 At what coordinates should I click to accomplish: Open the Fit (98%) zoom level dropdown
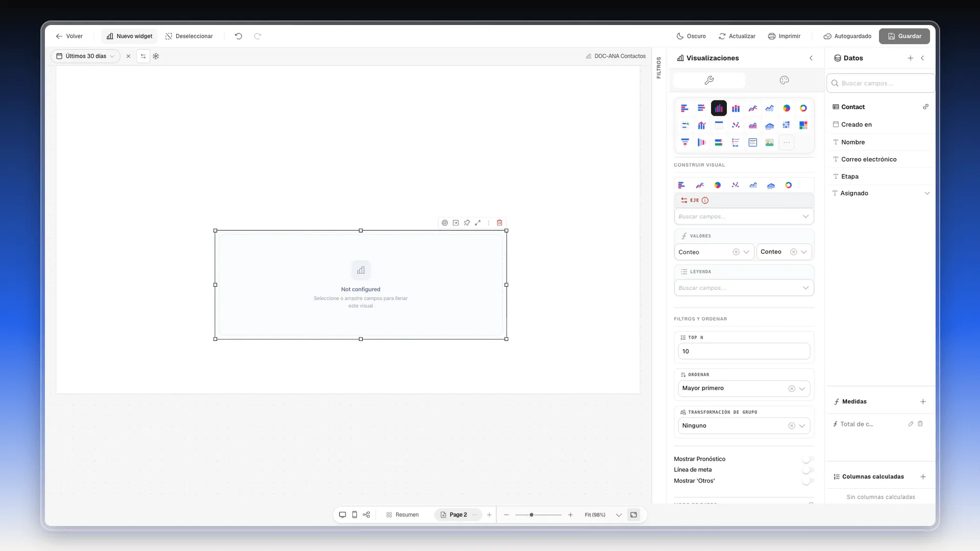pos(603,515)
